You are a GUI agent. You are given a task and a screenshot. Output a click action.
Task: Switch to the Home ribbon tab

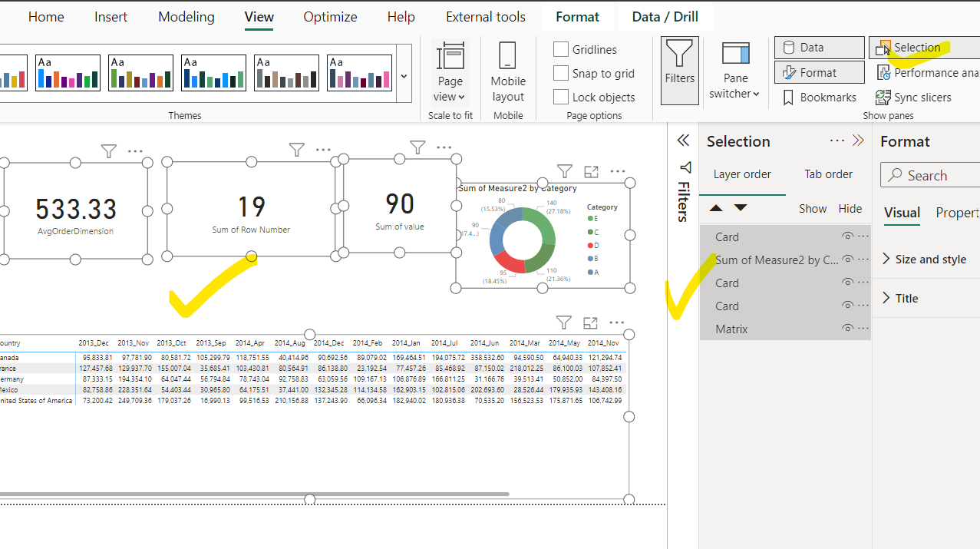point(46,16)
